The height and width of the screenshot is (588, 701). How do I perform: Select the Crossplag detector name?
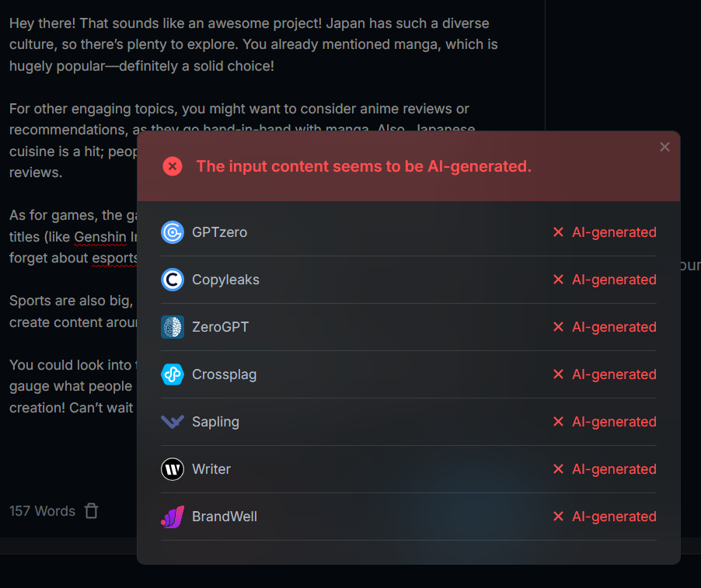[x=224, y=374]
